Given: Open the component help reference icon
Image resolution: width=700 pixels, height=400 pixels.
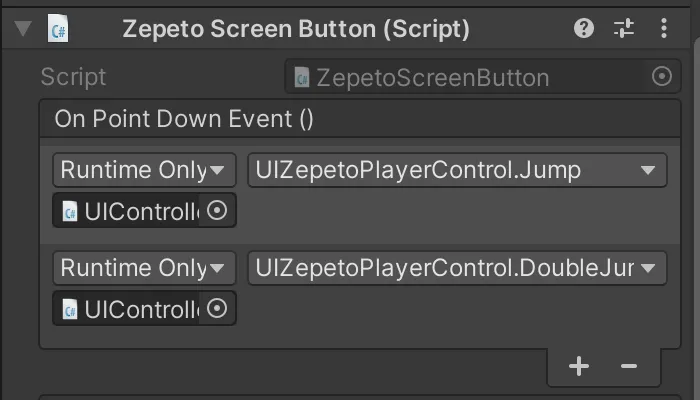Looking at the screenshot, I should (x=583, y=29).
